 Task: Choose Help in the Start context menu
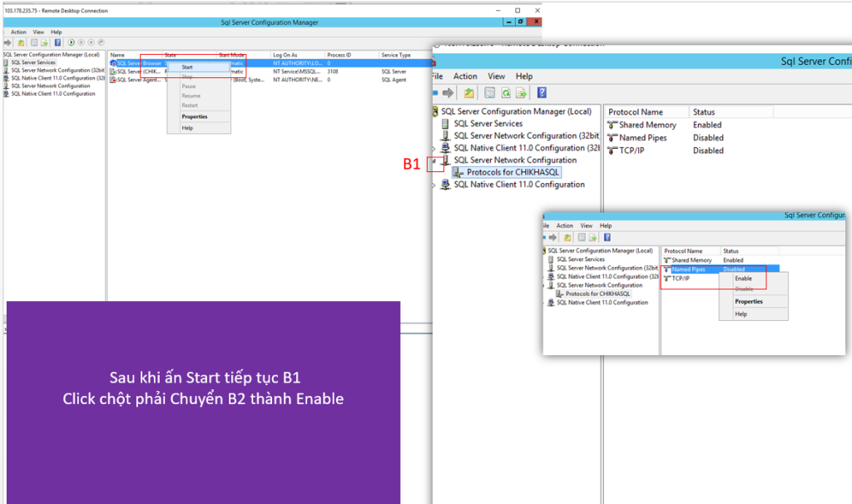[198, 128]
